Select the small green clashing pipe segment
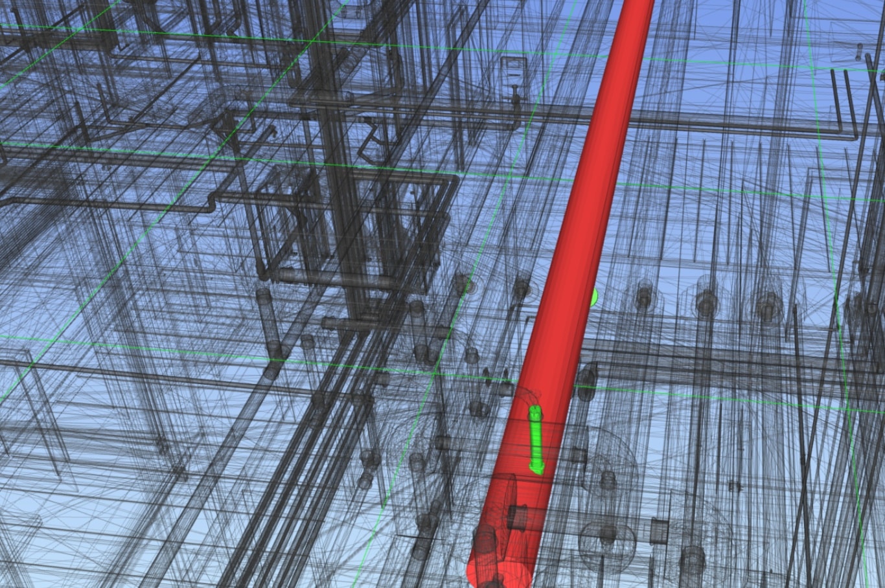 (536, 440)
